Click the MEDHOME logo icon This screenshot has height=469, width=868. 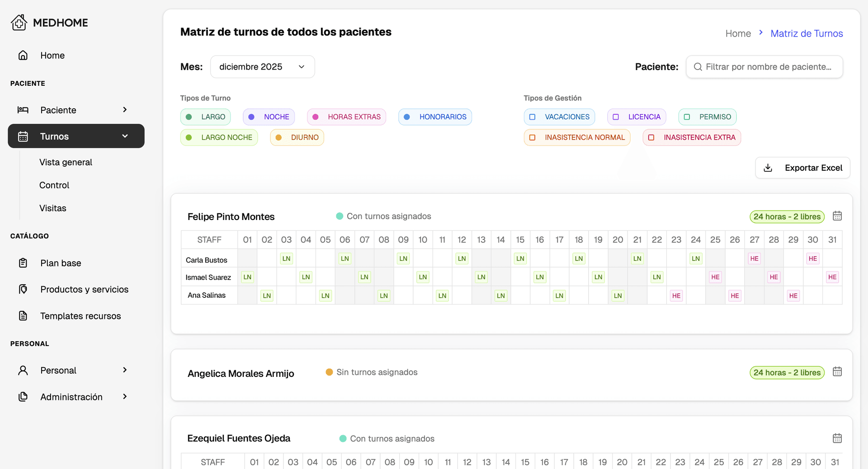point(19,23)
